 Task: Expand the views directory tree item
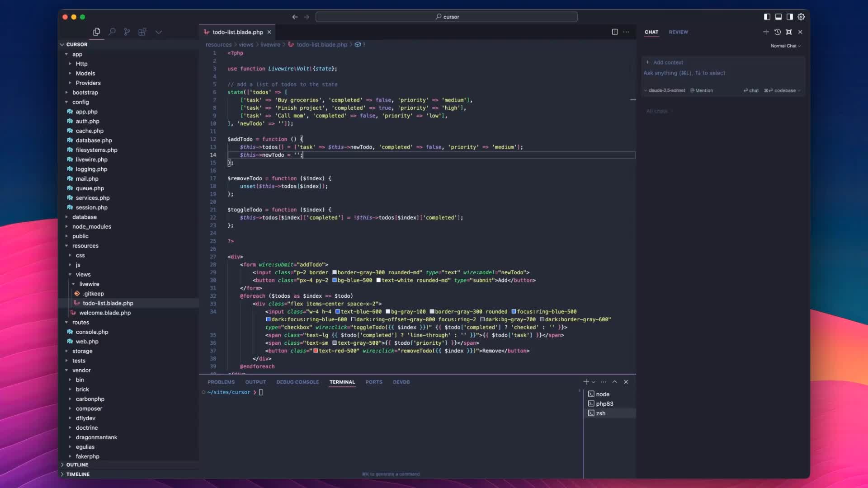point(82,274)
